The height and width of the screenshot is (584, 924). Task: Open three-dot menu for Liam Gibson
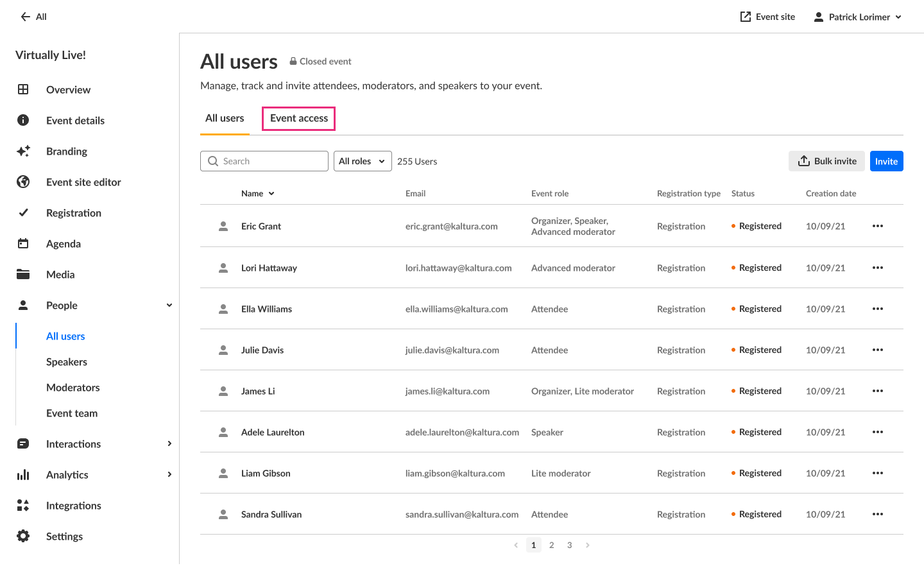[878, 473]
